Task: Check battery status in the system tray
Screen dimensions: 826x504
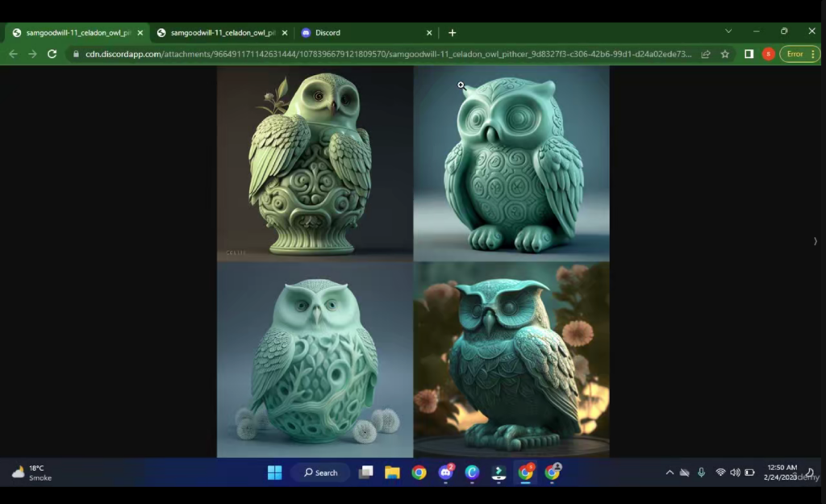Action: (749, 473)
